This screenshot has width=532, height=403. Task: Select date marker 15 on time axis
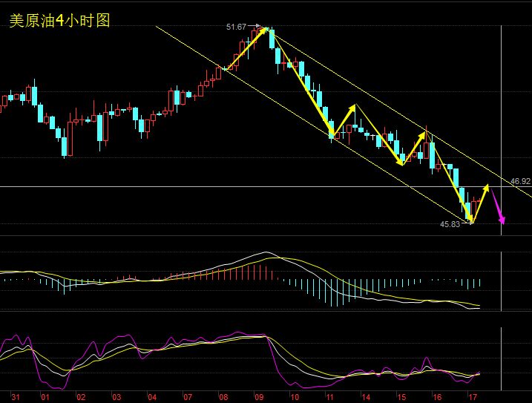(x=401, y=397)
